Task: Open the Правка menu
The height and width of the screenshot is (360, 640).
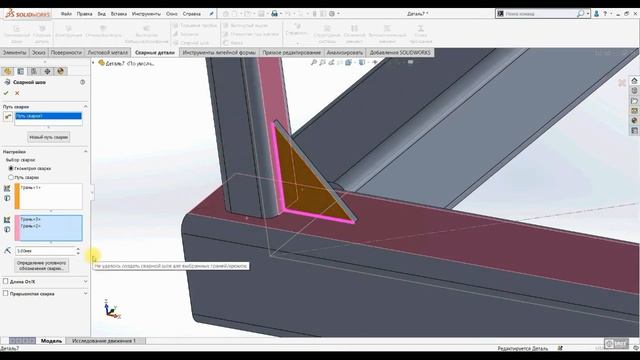Action: click(x=84, y=14)
